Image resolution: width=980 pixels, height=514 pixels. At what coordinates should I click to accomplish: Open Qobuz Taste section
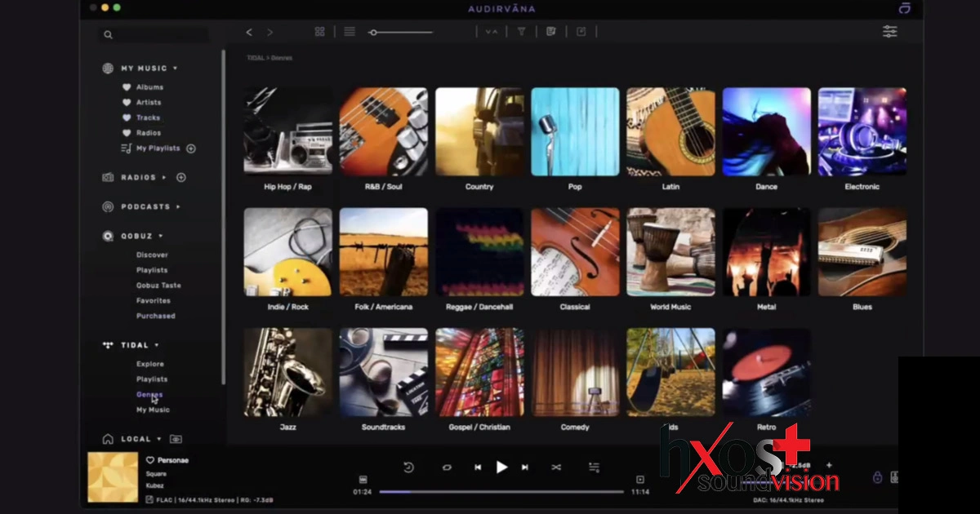pos(158,286)
